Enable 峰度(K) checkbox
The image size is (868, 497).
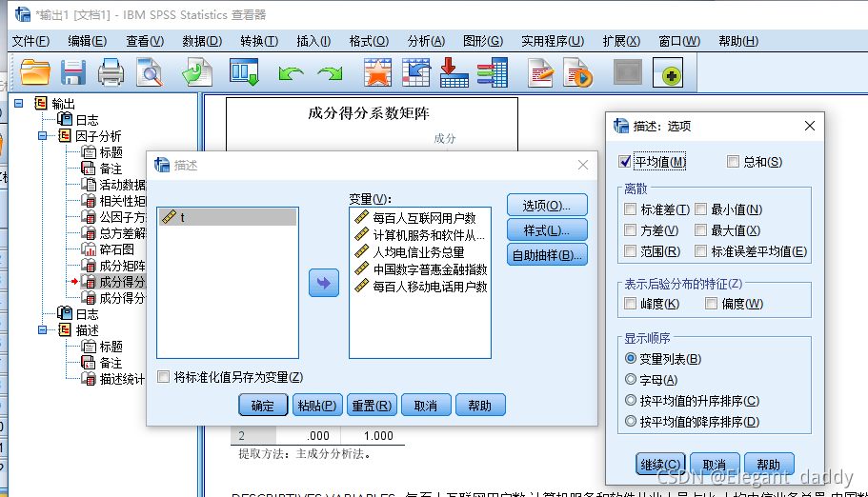click(630, 304)
